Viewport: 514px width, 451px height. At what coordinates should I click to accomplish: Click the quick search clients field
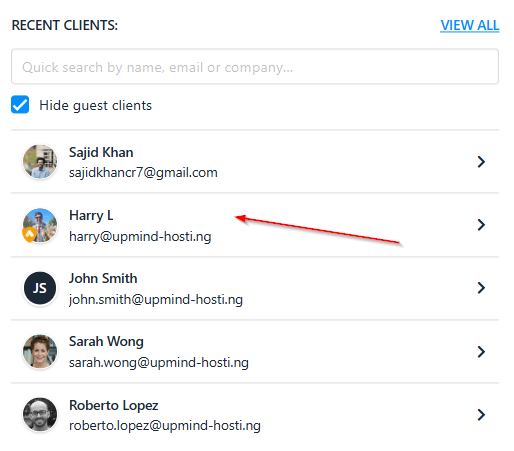point(255,67)
